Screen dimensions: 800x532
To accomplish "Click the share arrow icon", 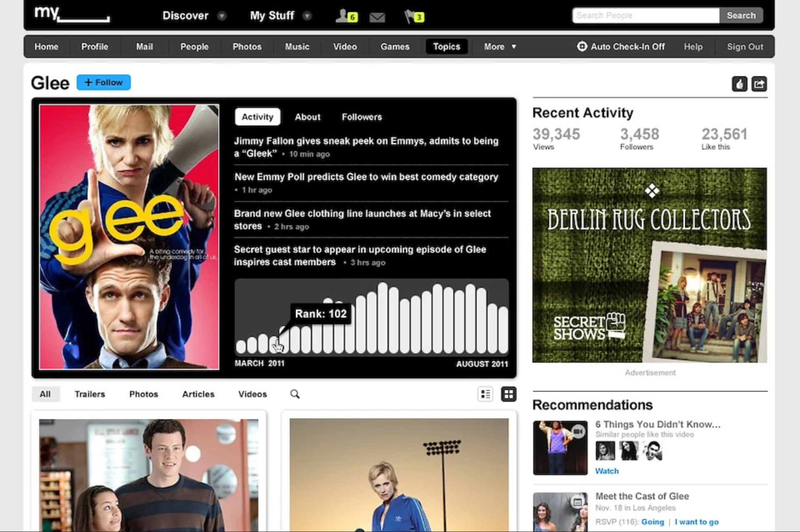I will point(759,84).
